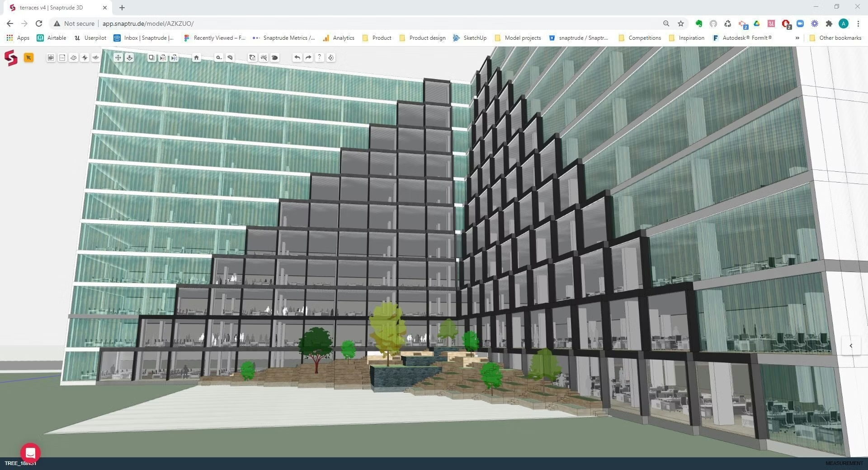Expand the collapsed right side panel arrow
This screenshot has width=868, height=470.
tap(851, 346)
